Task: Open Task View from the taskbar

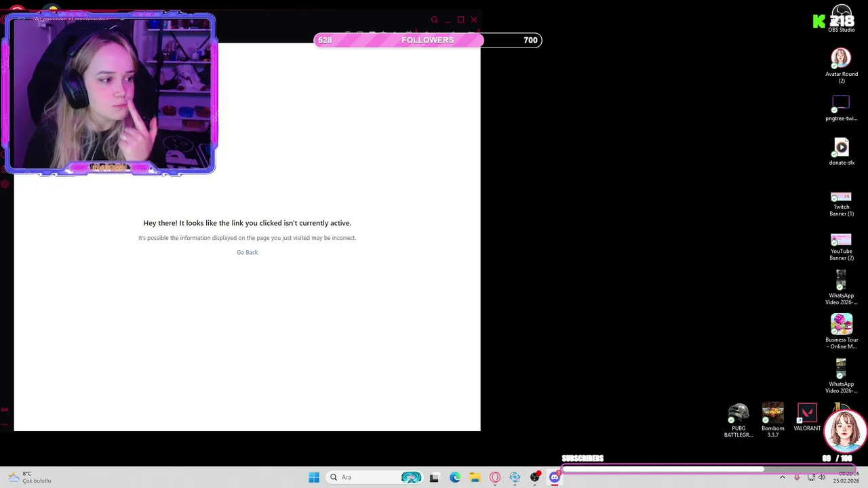Action: point(434,477)
